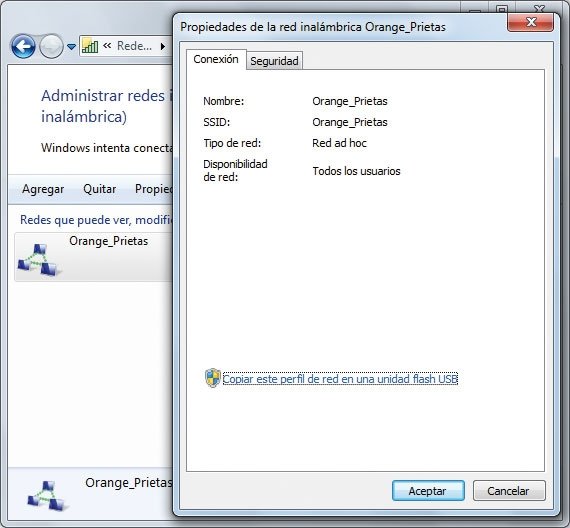Screen dimensions: 570x528
Task: Click the Copiar este perfil de red link
Action: click(x=340, y=379)
